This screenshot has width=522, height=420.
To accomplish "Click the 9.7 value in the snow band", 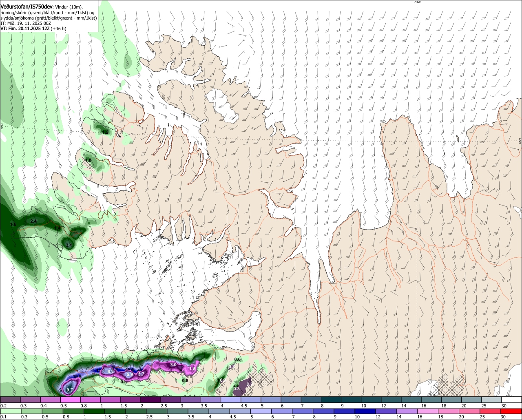I will [x=69, y=390].
